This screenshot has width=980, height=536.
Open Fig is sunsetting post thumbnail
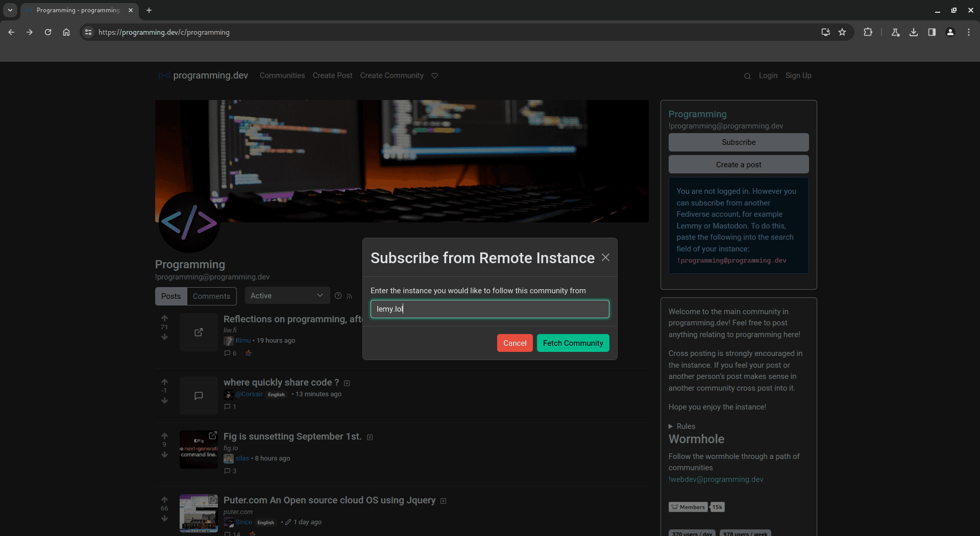point(199,450)
